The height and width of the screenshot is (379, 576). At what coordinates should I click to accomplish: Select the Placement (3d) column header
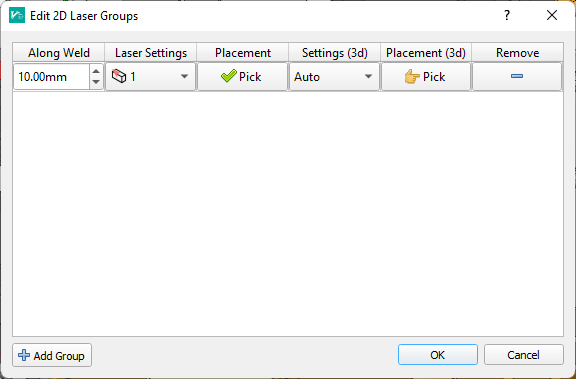coord(426,53)
